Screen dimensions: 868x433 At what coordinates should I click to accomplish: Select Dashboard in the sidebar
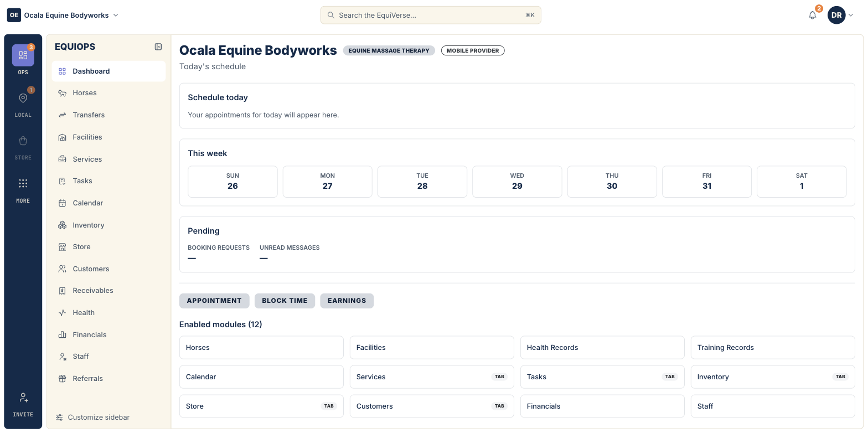tap(108, 71)
